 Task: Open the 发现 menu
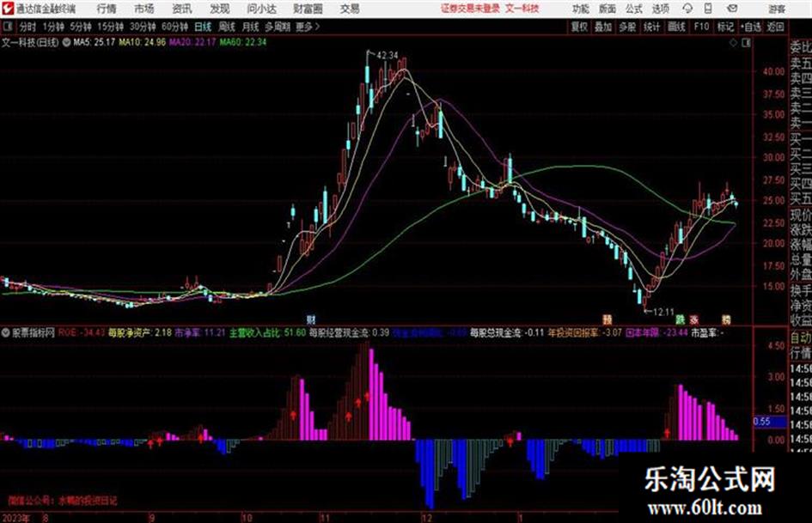tap(220, 9)
